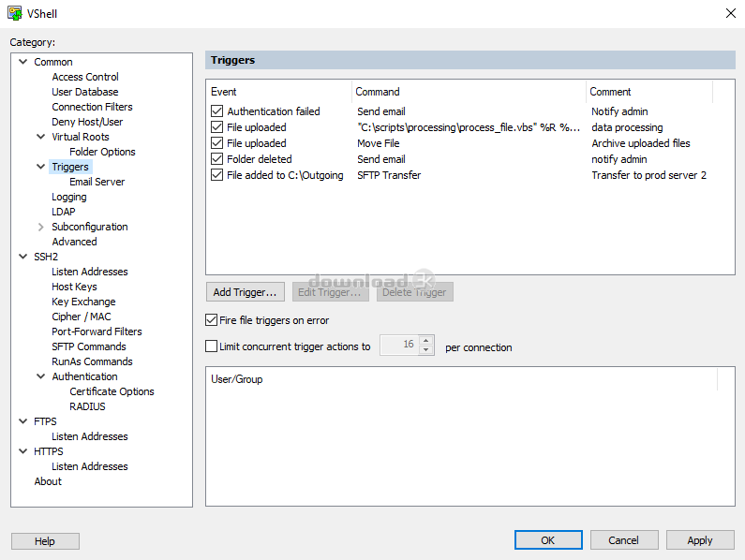Collapse the HTTPS tree node
This screenshot has width=745, height=560.
pos(22,451)
